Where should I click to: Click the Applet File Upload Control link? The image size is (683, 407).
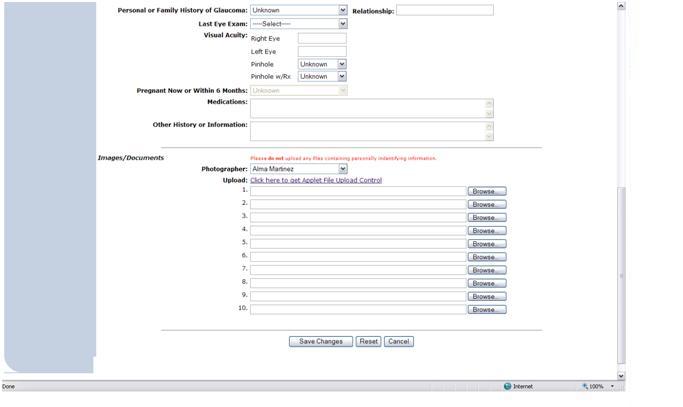[316, 180]
